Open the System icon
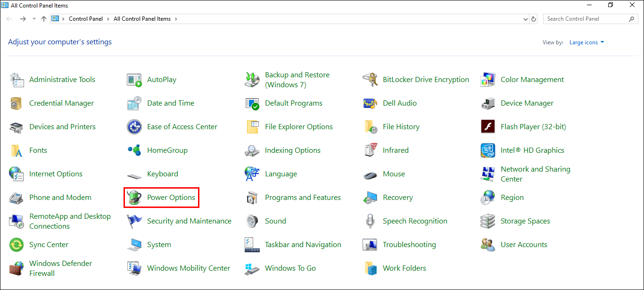644x290 pixels. point(134,245)
